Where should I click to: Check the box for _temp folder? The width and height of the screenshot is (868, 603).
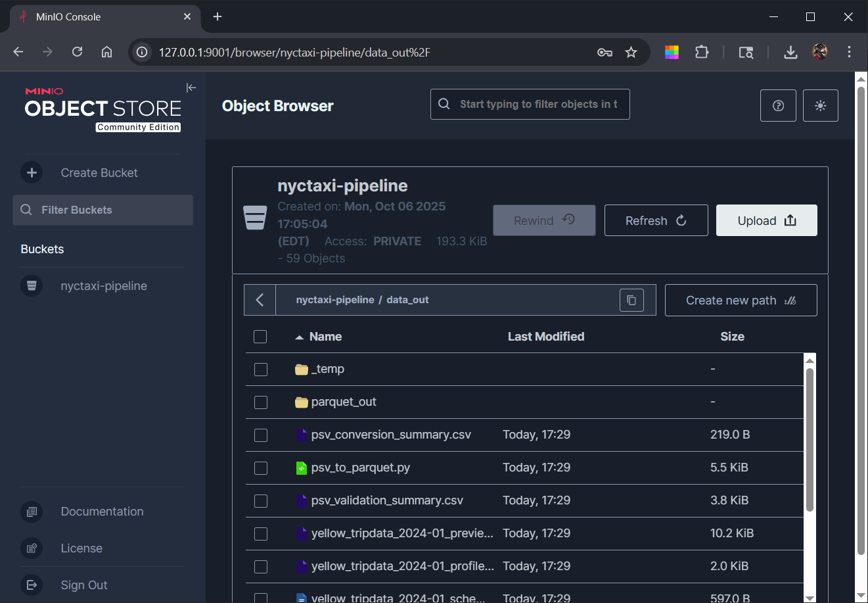pyautogui.click(x=261, y=370)
